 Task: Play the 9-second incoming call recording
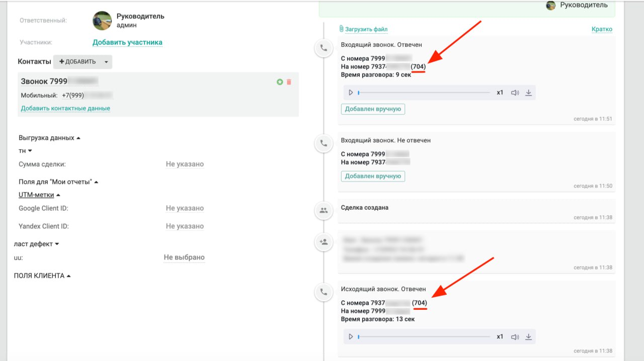[351, 93]
